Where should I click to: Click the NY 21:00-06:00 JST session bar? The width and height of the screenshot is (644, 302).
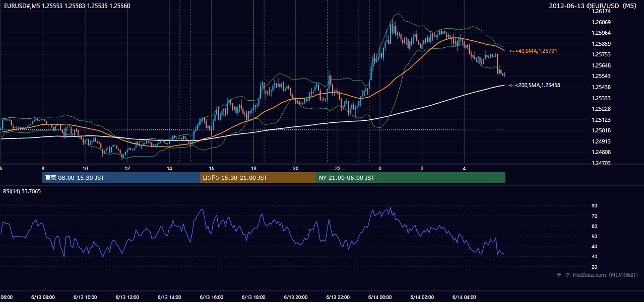[x=411, y=178]
